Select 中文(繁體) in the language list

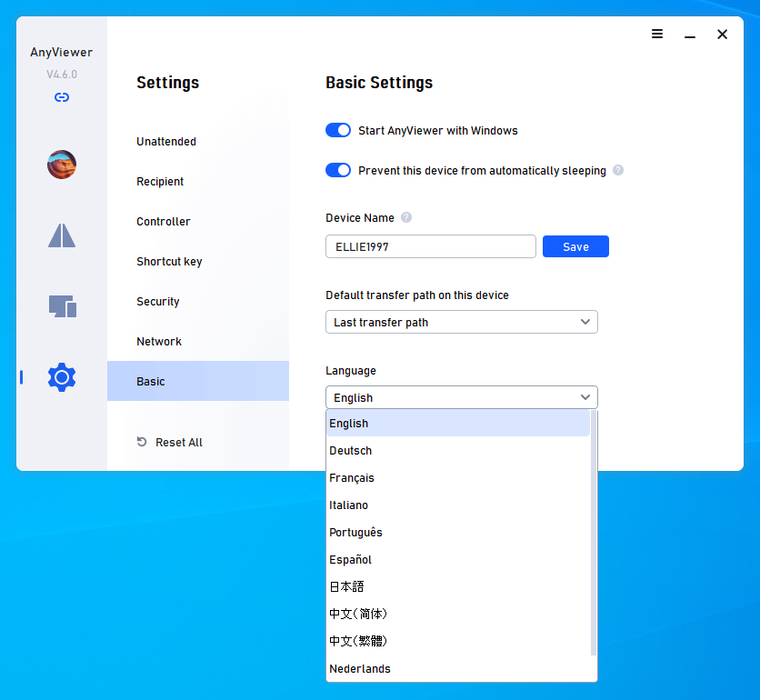(458, 641)
